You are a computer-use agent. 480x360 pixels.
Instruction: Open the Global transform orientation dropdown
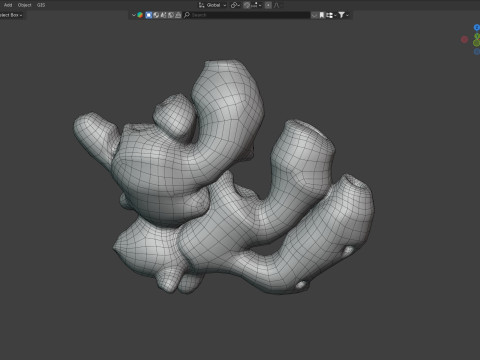tap(213, 5)
